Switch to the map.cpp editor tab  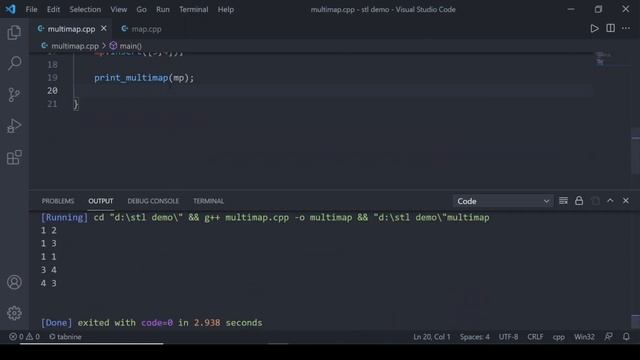142,29
